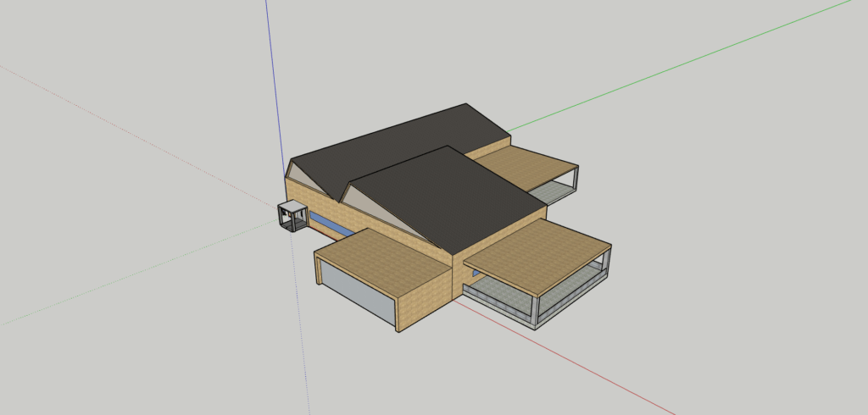Select the small gray cube frame structure
868x415 pixels.
tap(292, 216)
